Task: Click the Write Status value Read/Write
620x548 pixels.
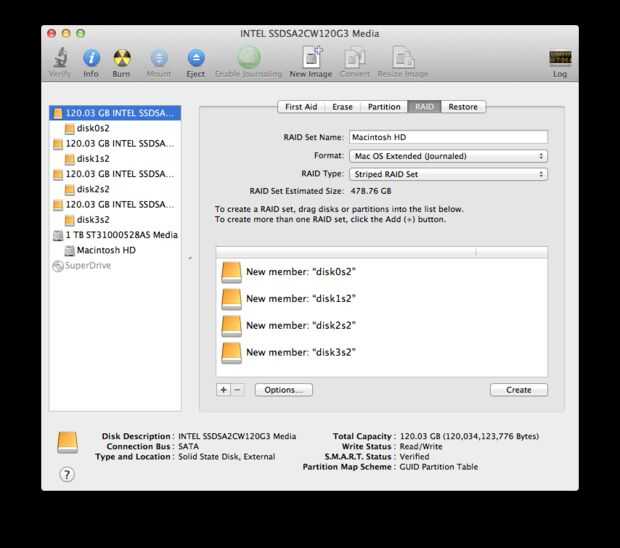Action: point(421,446)
